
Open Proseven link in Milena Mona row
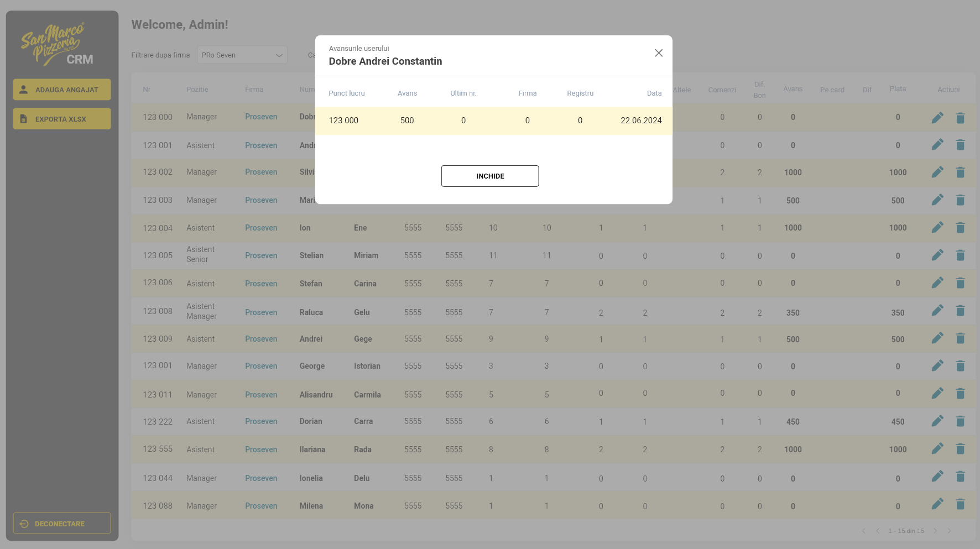(261, 506)
